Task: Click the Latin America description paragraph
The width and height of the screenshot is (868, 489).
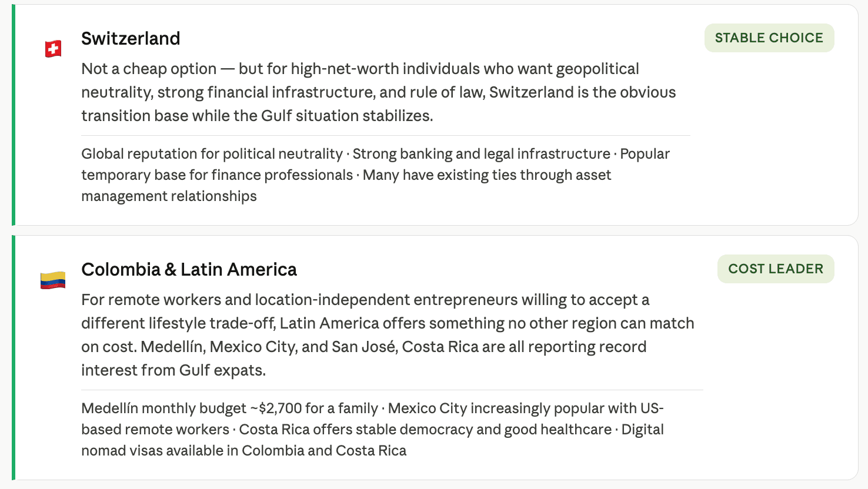Action: tap(388, 335)
